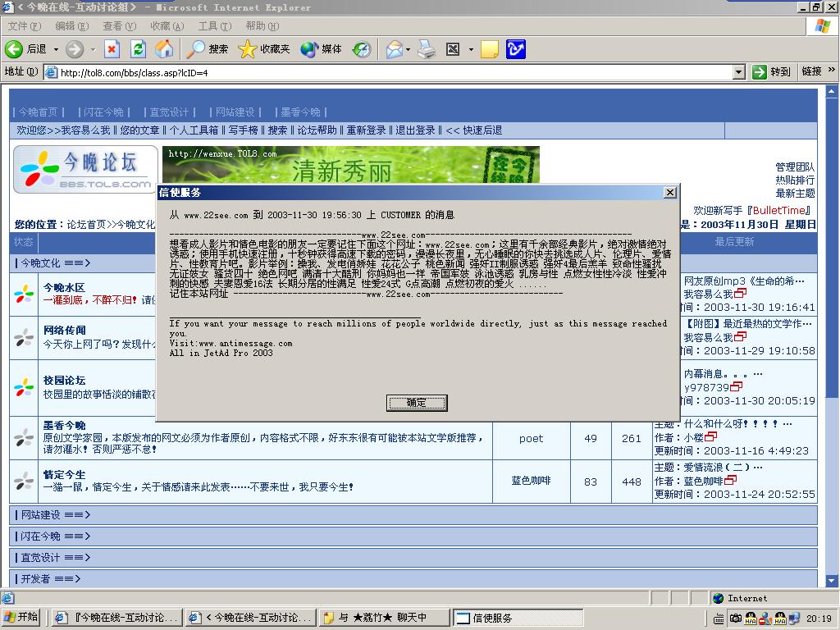Open the Search (搜索) magnifier icon

click(x=197, y=49)
